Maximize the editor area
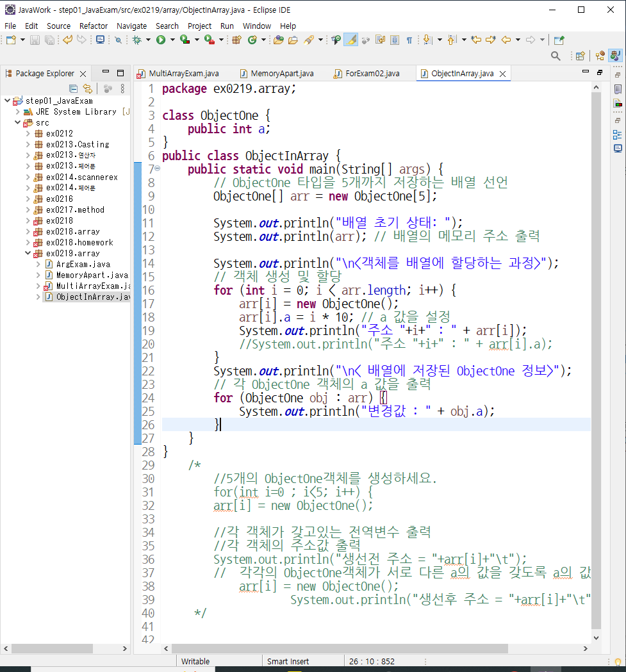626x672 pixels. 600,72
